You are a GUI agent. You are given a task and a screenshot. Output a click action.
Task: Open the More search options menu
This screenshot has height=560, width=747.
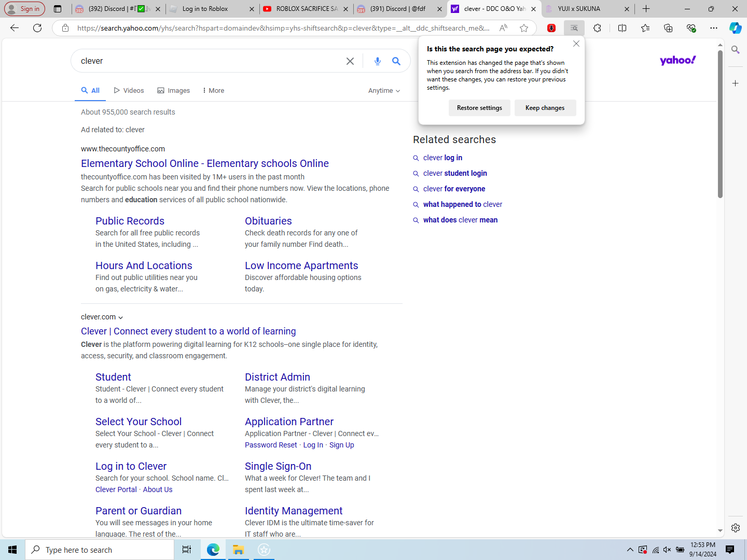pyautogui.click(x=213, y=91)
